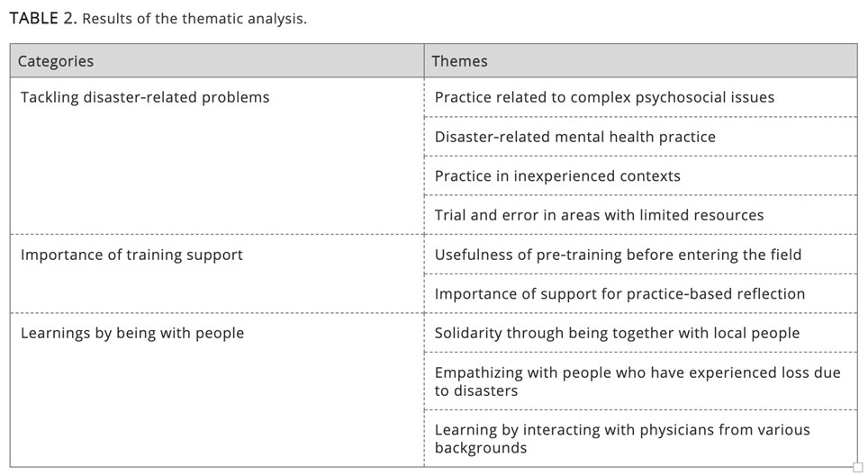
Task: Select the "Importance of training support" category cell
Action: click(x=131, y=255)
